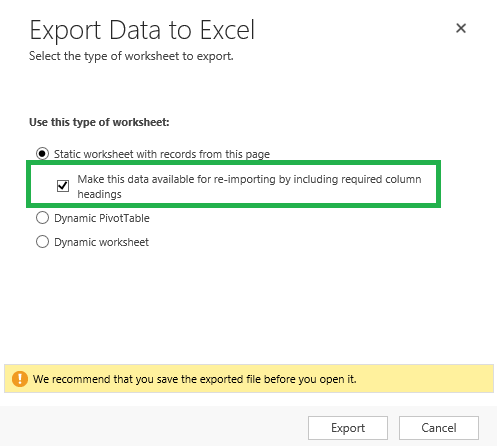497x446 pixels.
Task: Click the 'Dynamic PivotTable' label text
Action: 102,218
